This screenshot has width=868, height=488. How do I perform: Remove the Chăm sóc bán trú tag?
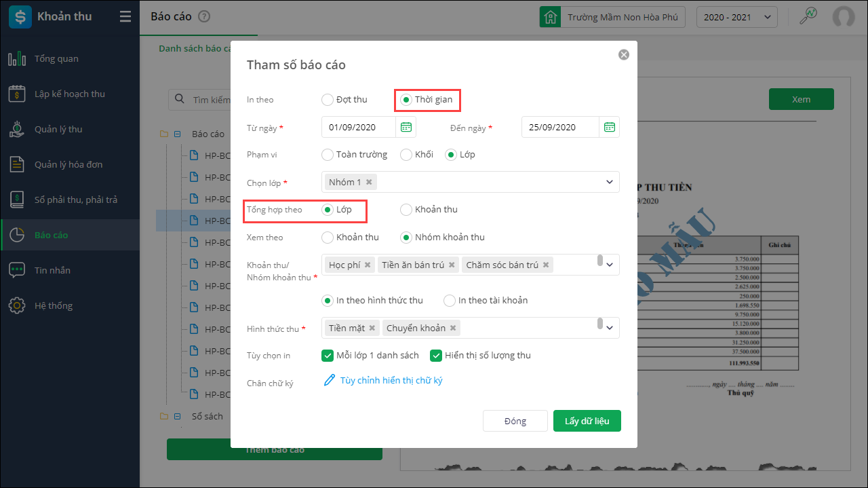(546, 265)
